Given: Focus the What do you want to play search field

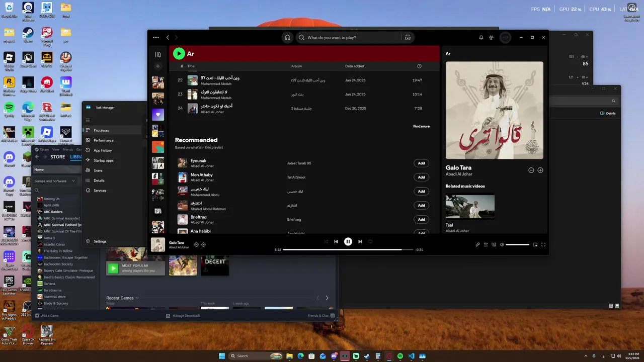Looking at the screenshot, I should tap(354, 37).
